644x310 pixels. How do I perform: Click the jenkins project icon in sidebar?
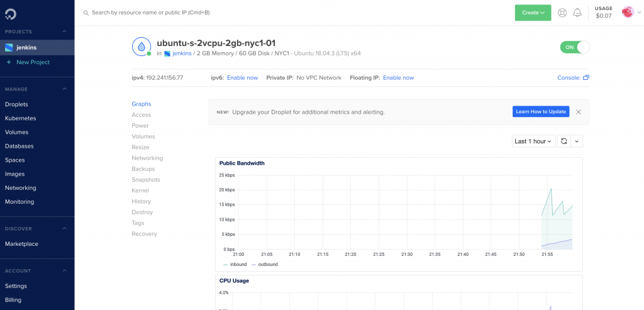coord(9,48)
